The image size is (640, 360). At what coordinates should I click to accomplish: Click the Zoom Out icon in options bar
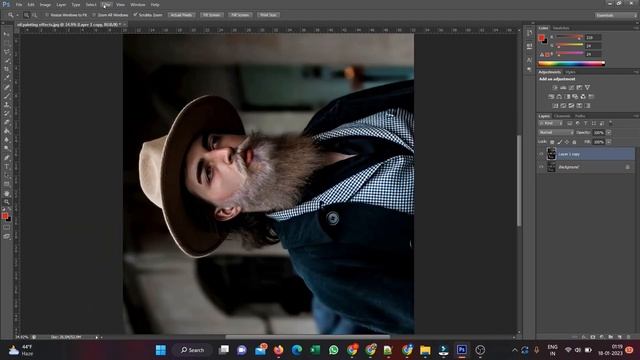[x=34, y=15]
